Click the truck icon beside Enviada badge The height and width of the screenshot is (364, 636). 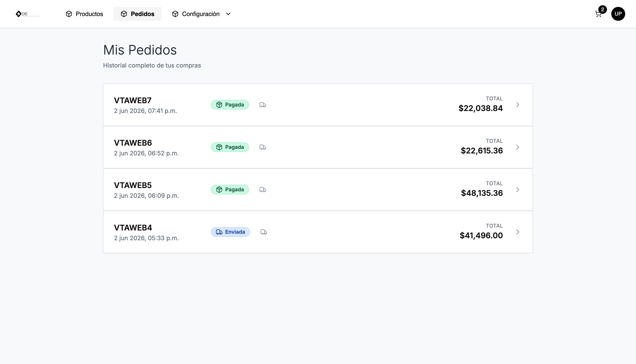(264, 232)
